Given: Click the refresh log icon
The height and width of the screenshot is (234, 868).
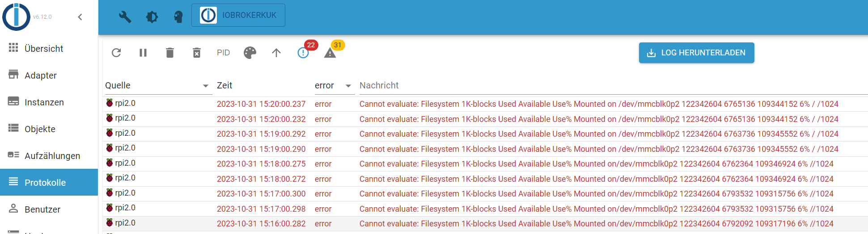Looking at the screenshot, I should click(116, 53).
